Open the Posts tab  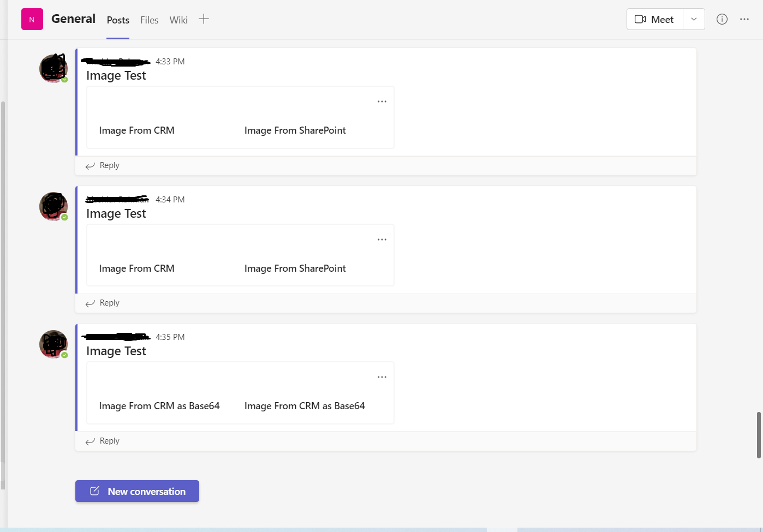(117, 20)
